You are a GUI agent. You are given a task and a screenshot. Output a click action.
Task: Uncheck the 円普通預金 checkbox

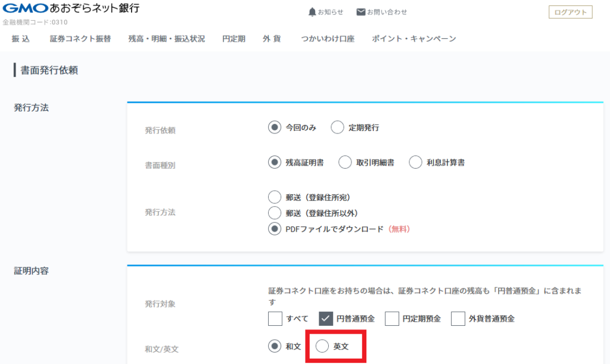point(326,319)
